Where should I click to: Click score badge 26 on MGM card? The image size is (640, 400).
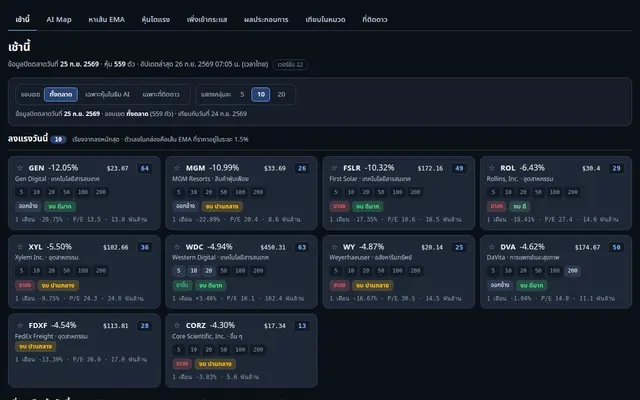click(302, 168)
